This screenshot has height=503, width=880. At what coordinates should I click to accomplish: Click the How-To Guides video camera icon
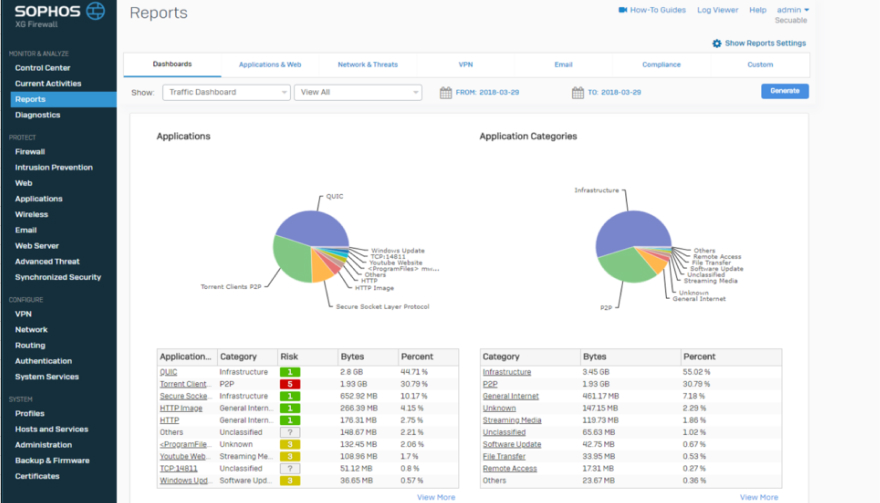pyautogui.click(x=623, y=10)
